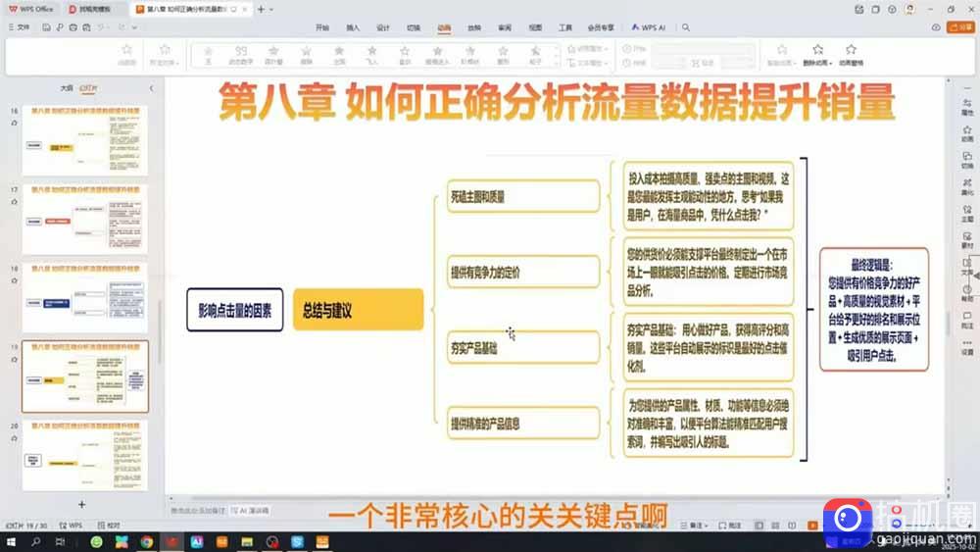980x552 pixels.
Task: Open the 动画 sidebar icon
Action: click(x=967, y=133)
